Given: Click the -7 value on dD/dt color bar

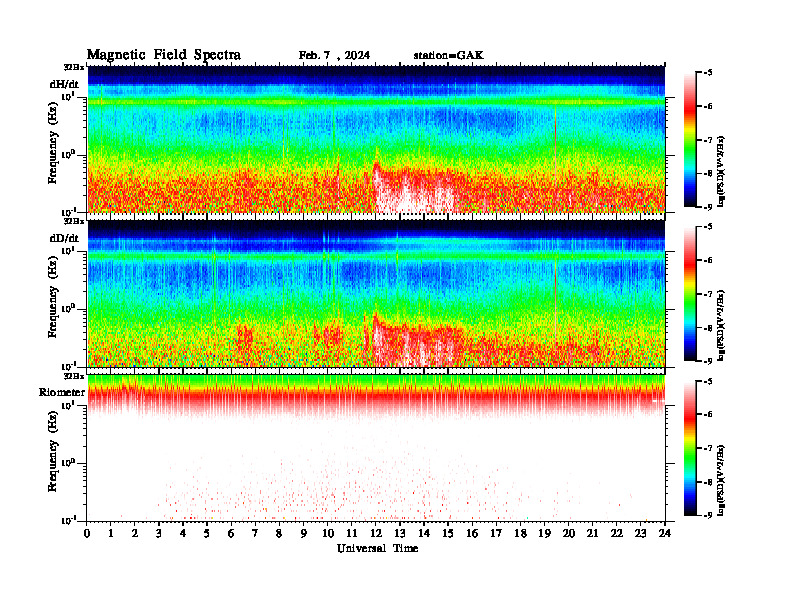Looking at the screenshot, I should pos(708,294).
